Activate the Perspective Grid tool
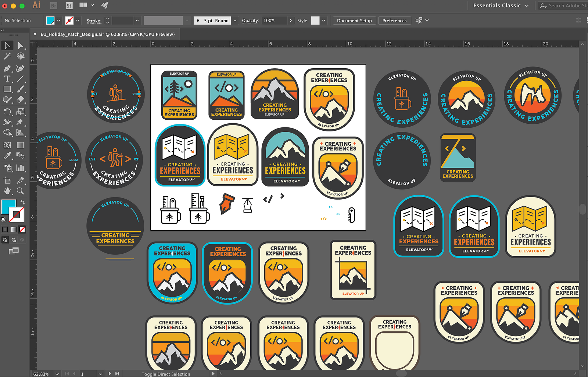 point(21,133)
